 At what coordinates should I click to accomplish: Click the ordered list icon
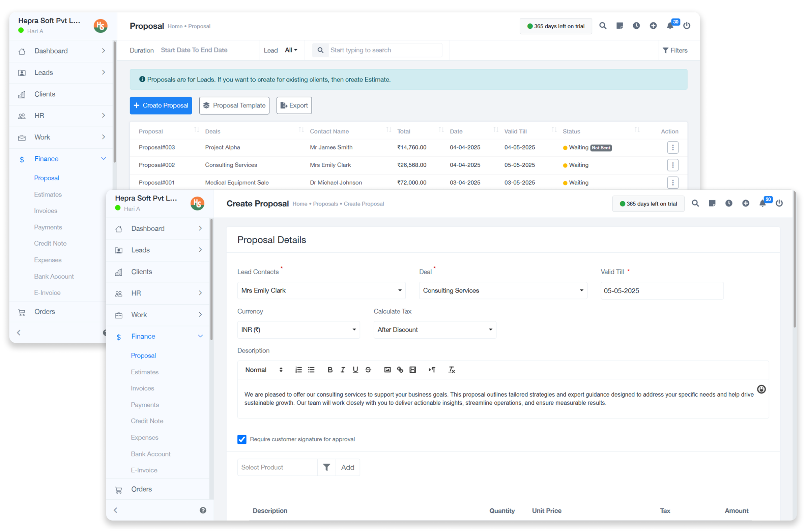[298, 370]
